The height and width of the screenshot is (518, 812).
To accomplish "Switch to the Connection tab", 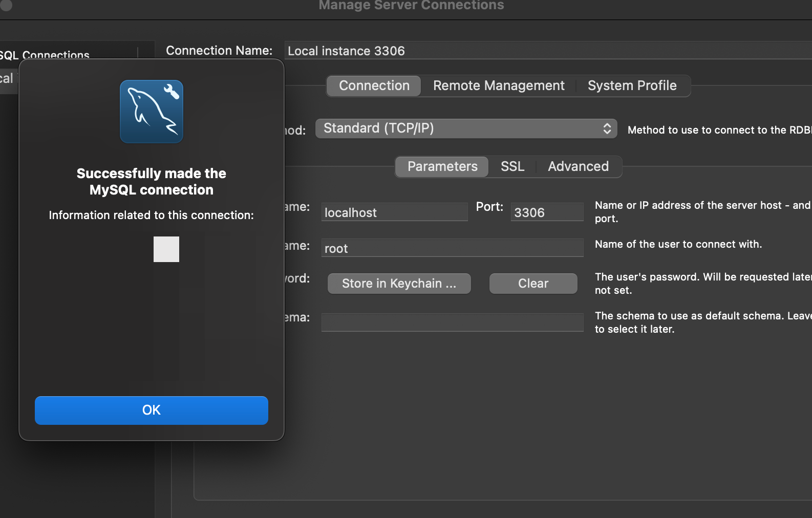I will pyautogui.click(x=374, y=85).
